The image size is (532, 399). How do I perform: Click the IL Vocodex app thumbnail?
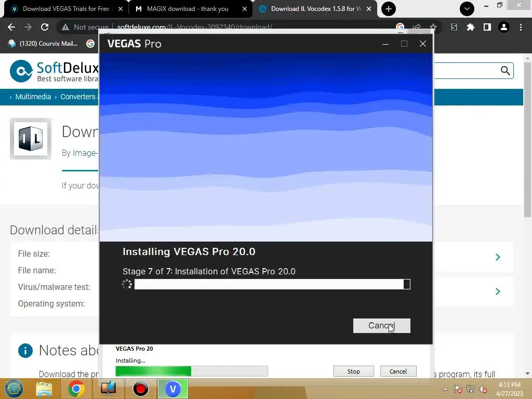pos(31,139)
